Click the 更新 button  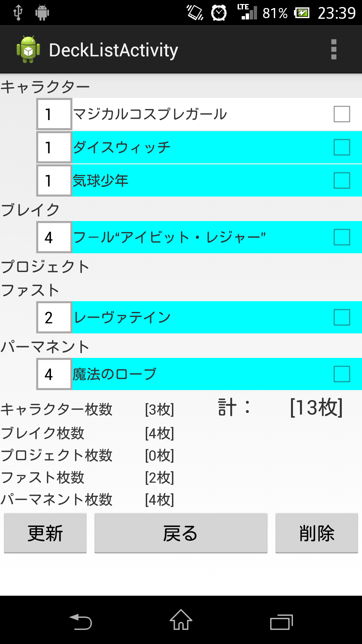coord(45,533)
